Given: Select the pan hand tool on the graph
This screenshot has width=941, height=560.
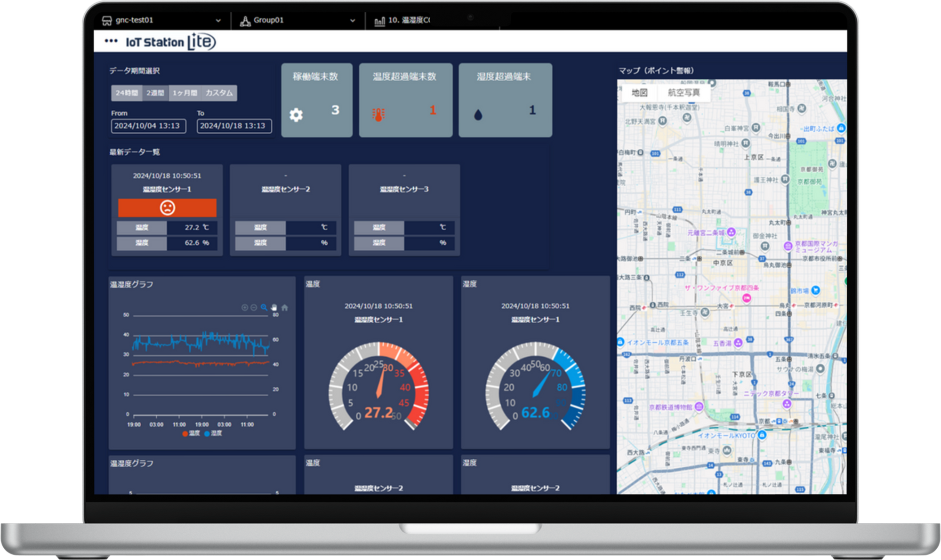Looking at the screenshot, I should point(274,308).
